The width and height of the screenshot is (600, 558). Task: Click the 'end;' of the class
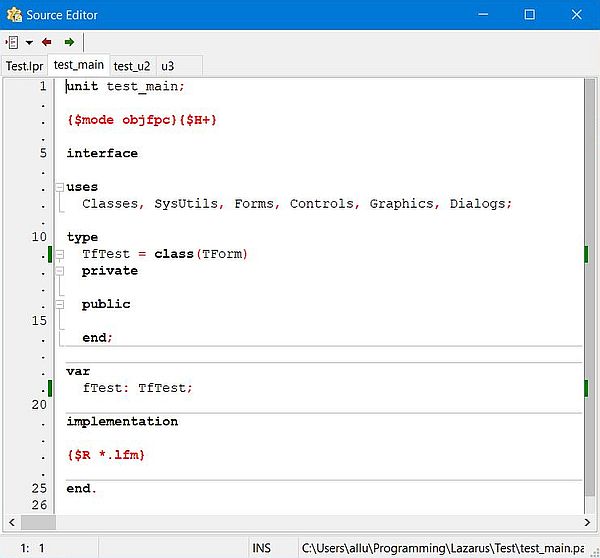pyautogui.click(x=98, y=338)
